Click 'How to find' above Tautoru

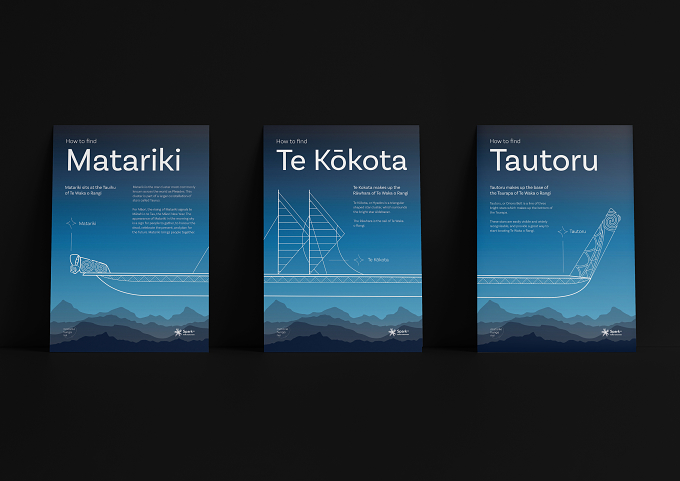click(x=505, y=141)
